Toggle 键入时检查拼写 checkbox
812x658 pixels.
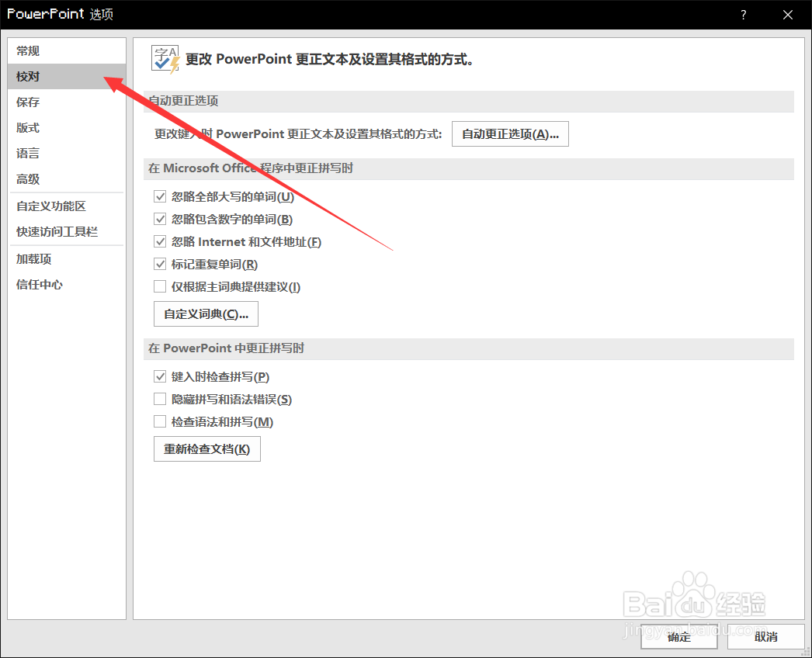click(x=160, y=377)
